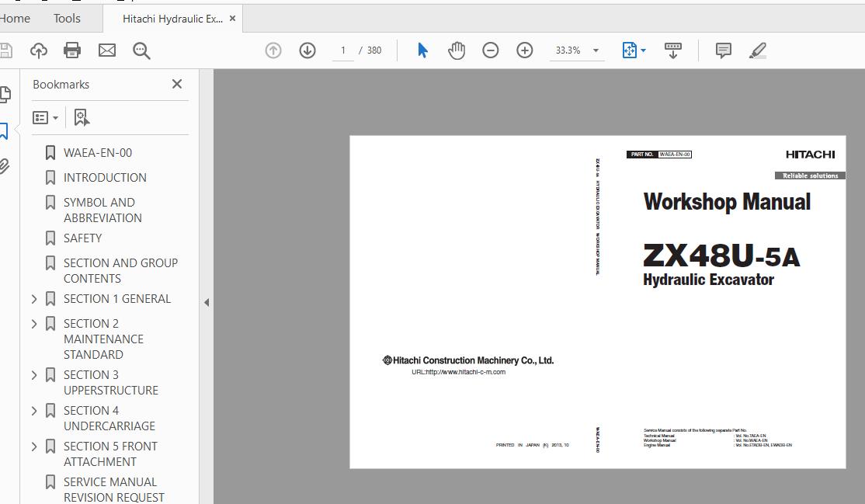This screenshot has width=865, height=504.
Task: Close the Bookmarks panel
Action: click(177, 84)
